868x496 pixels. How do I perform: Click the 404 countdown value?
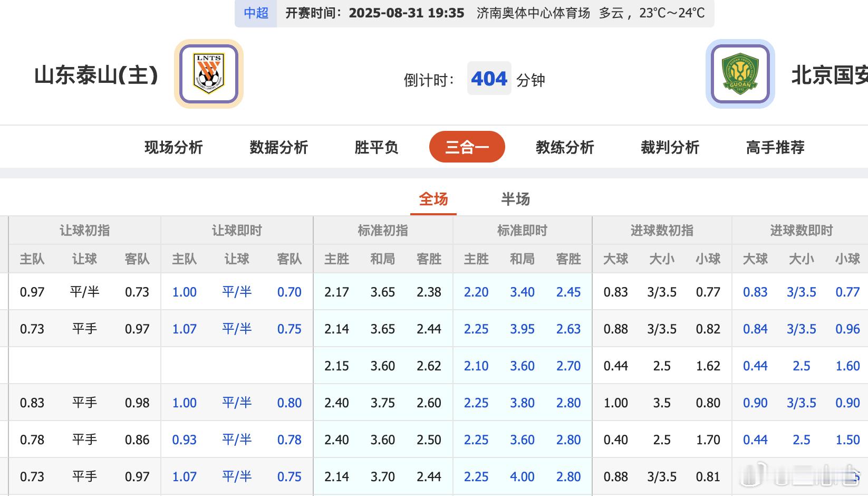point(489,79)
